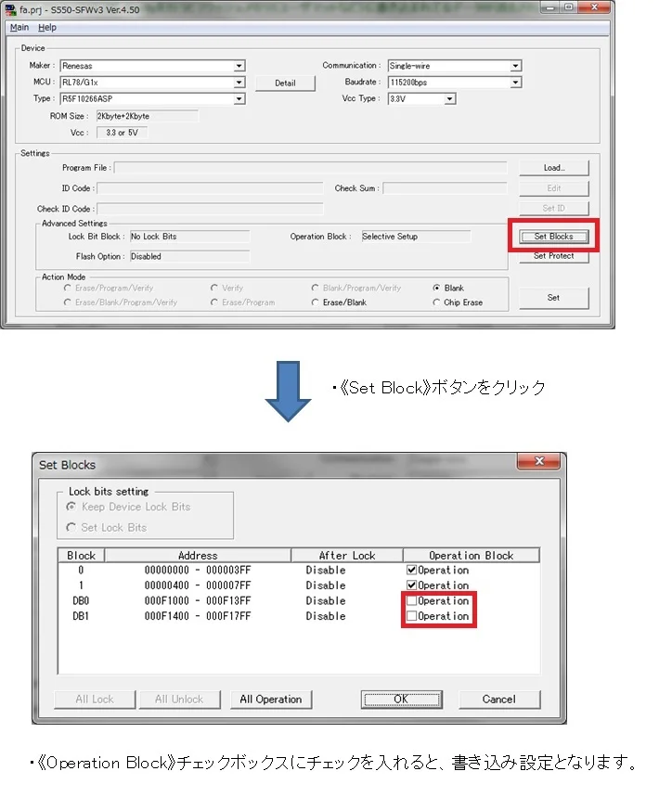
Task: Close the Set Blocks dialog with X
Action: (538, 462)
